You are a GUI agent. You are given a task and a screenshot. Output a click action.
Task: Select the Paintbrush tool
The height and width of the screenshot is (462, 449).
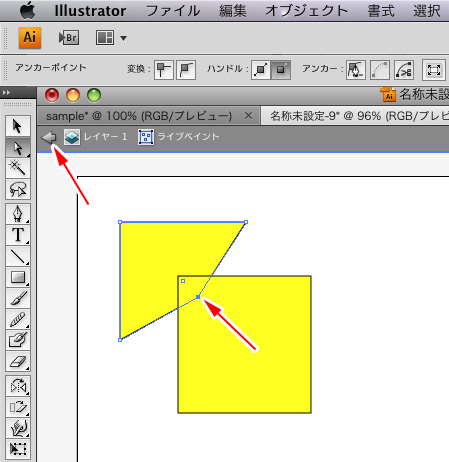(x=18, y=298)
